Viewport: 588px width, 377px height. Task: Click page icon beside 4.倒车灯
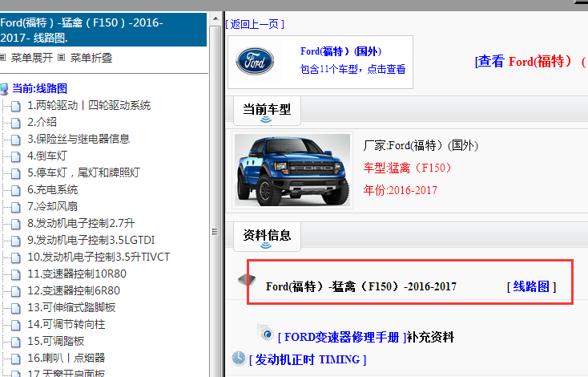tap(16, 156)
